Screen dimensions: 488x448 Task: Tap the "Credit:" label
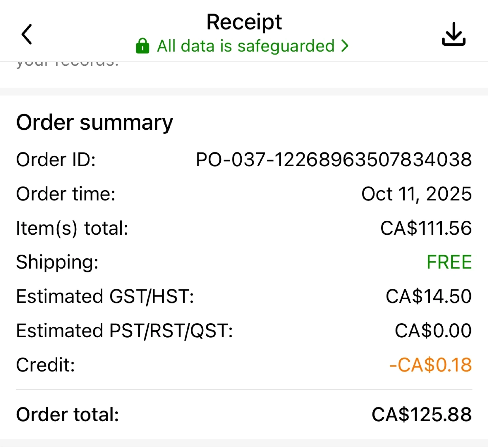pos(46,365)
